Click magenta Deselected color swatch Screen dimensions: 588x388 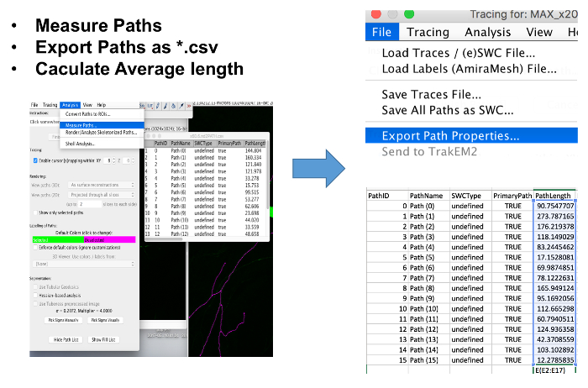(x=109, y=240)
